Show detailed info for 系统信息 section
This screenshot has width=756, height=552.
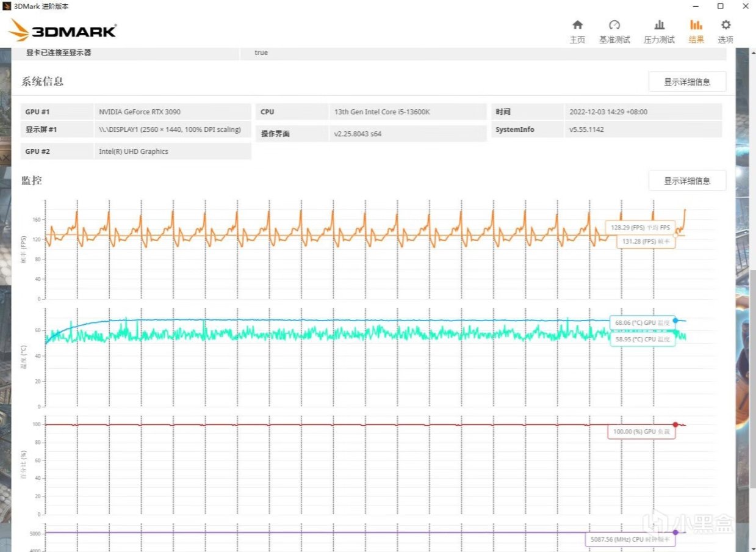coord(687,82)
